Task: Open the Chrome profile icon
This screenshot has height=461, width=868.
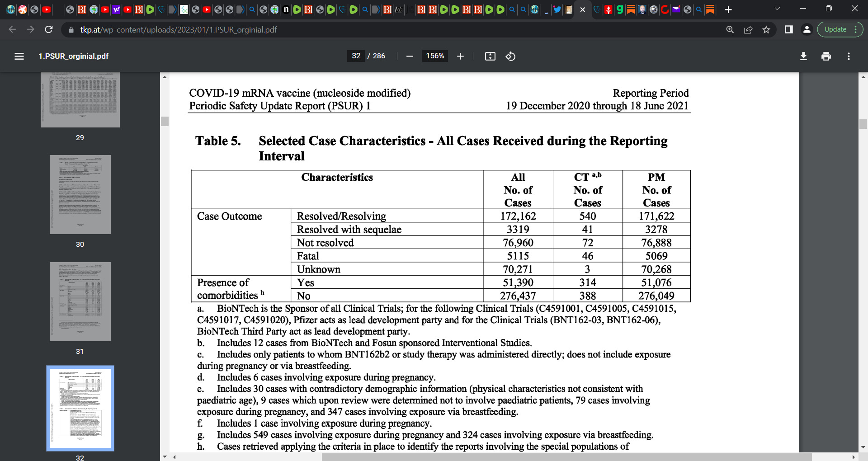Action: (807, 29)
